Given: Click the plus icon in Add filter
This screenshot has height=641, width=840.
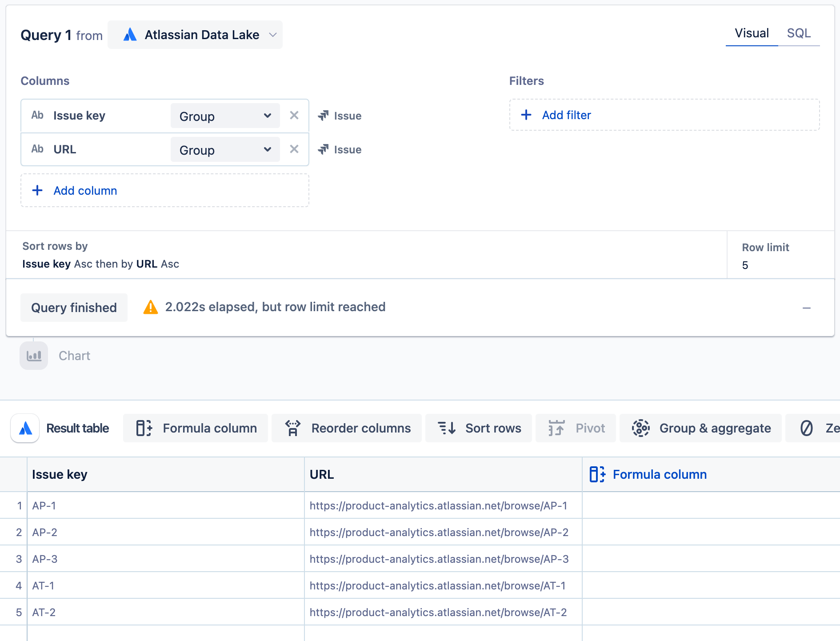Looking at the screenshot, I should pyautogui.click(x=526, y=115).
